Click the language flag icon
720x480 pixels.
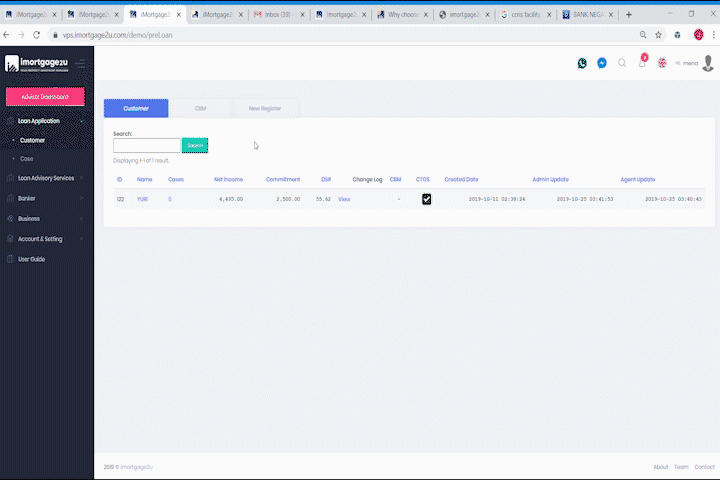click(x=662, y=63)
